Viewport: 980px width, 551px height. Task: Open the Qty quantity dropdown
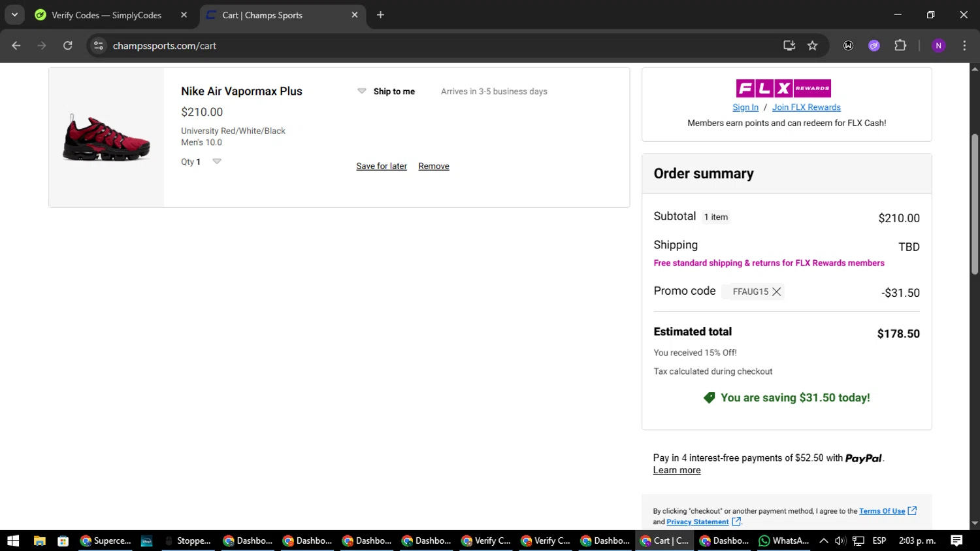click(217, 161)
